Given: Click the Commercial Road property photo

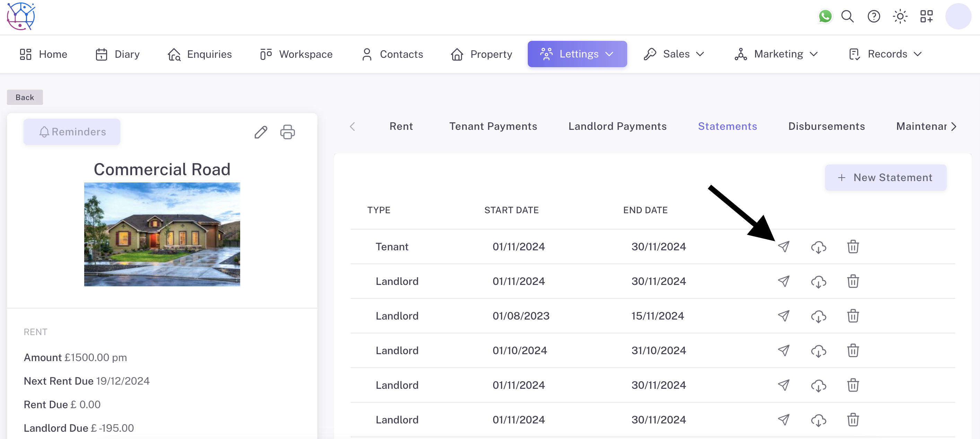Looking at the screenshot, I should point(162,234).
